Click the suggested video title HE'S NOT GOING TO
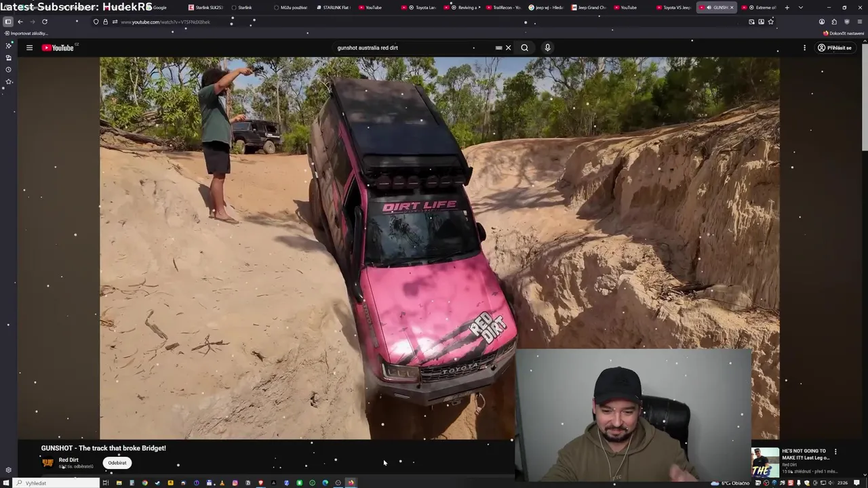868x488 pixels. point(805,454)
